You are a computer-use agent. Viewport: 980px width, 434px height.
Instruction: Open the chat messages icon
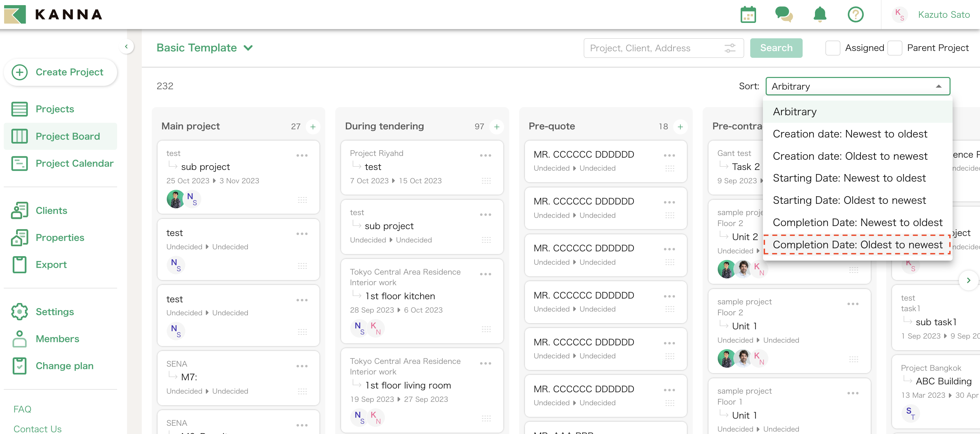[x=783, y=15]
